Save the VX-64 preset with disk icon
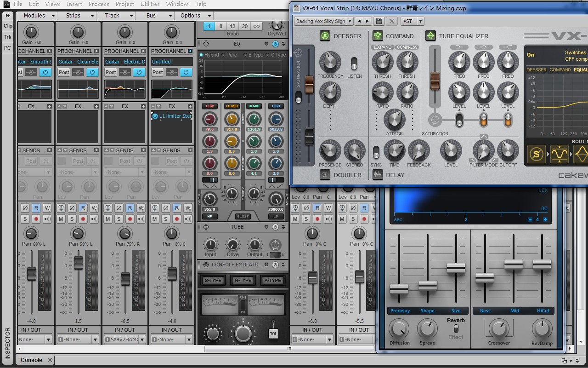 [x=379, y=21]
